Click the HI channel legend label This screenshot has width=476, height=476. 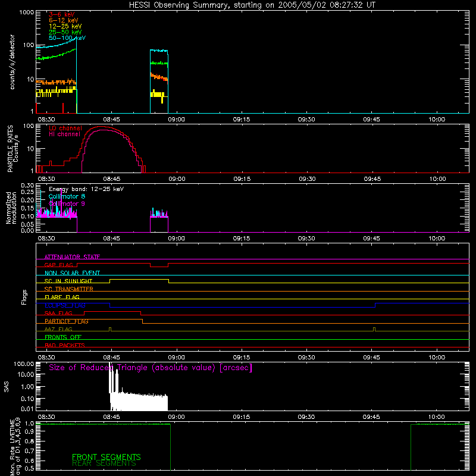64,134
